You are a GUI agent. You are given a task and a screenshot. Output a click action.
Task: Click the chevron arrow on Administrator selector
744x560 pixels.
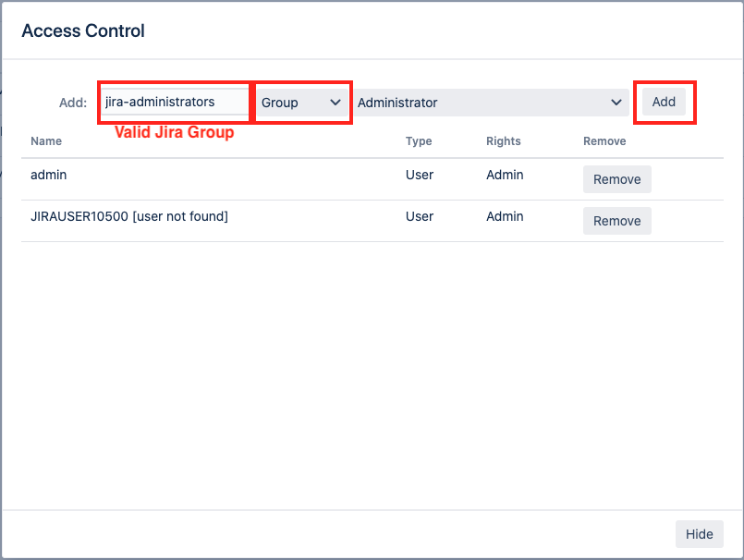tap(616, 103)
